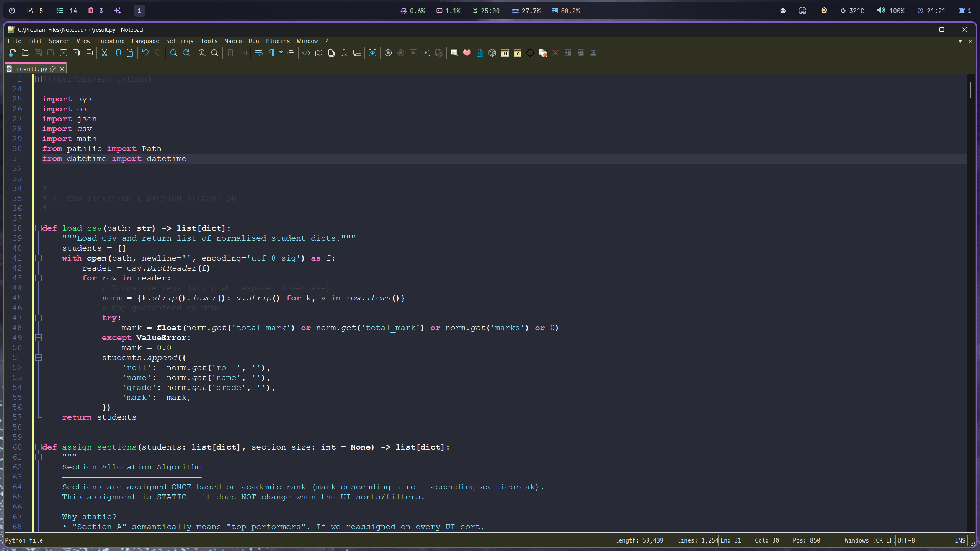Collapse students.append fold at line 51
This screenshot has width=980, height=551.
38,357
